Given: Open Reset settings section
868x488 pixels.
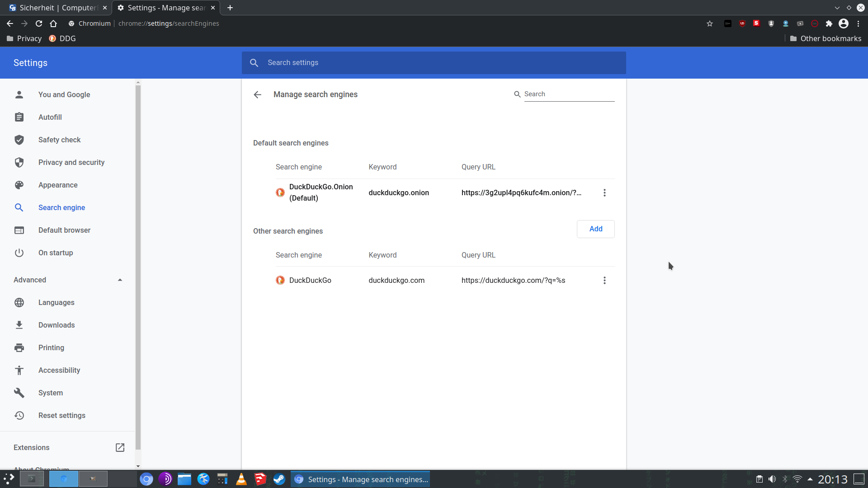Looking at the screenshot, I should (62, 415).
